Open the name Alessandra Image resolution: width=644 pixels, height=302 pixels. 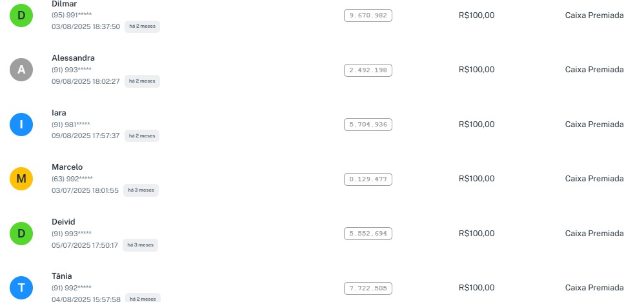pyautogui.click(x=73, y=58)
